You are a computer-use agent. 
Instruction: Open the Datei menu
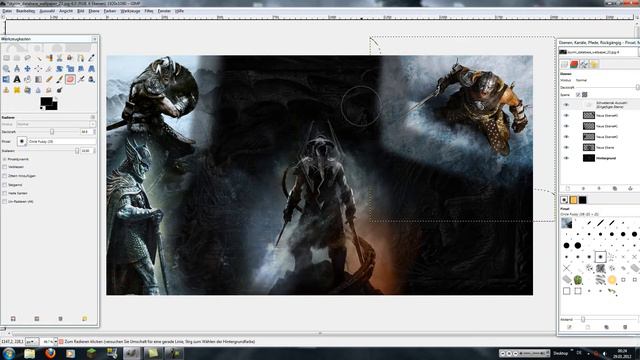(7, 11)
